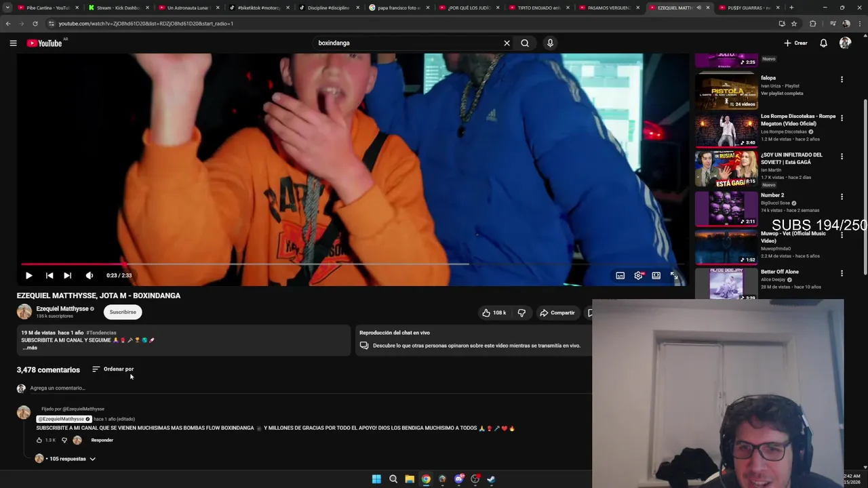Open the Number 2 video thumbnail
Image resolution: width=868 pixels, height=488 pixels.
(x=726, y=207)
